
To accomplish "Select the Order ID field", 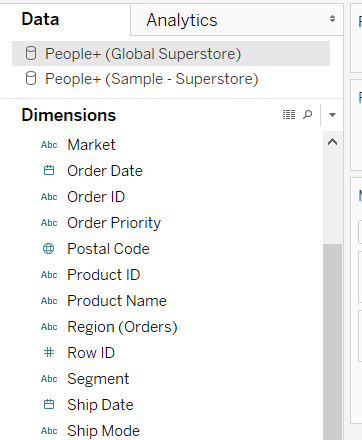I will pos(96,197).
